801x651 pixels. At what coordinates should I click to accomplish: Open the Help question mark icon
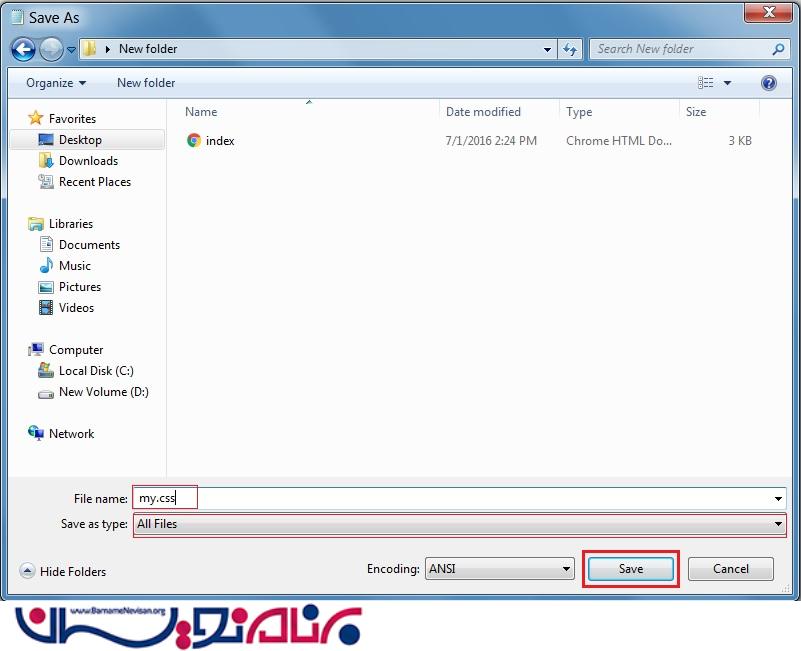pos(769,83)
